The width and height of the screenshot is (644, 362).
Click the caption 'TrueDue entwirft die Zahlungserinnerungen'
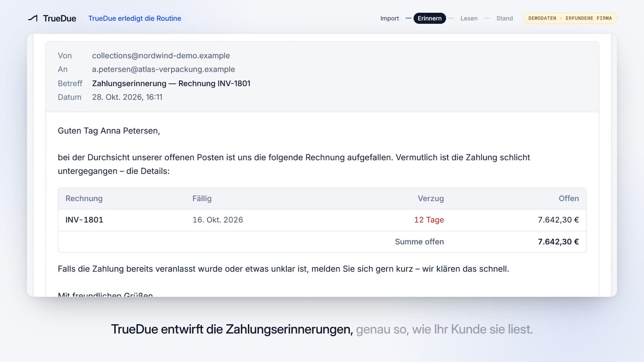coord(232,329)
